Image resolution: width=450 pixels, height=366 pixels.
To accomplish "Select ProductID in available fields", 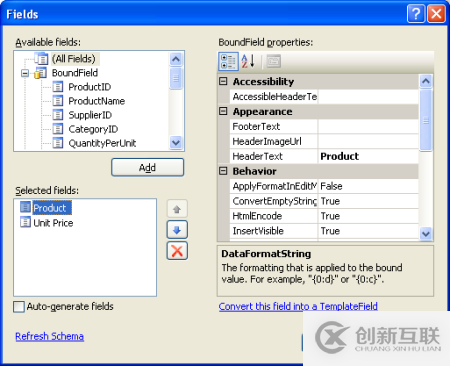I will click(x=89, y=87).
